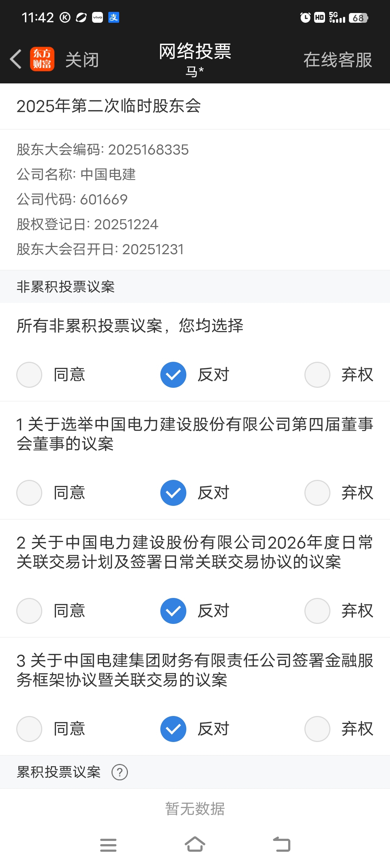
Task: Choose 同意 for proposal 3 financial services
Action: click(x=29, y=729)
